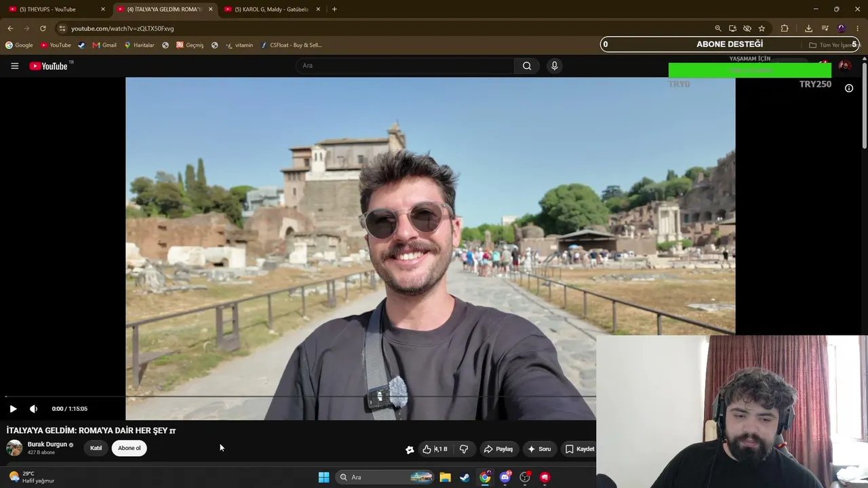Open the red app icon on taskbar
The image size is (868, 488).
[x=545, y=477]
